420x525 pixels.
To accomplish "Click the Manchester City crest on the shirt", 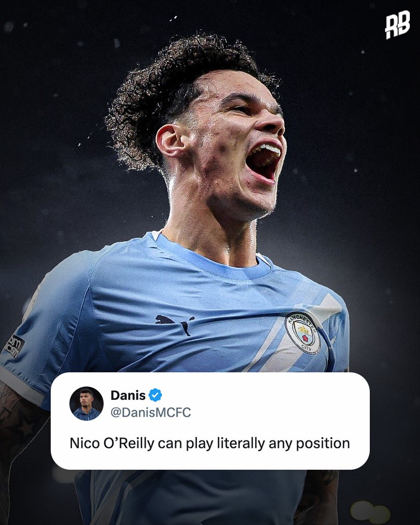I will (303, 333).
